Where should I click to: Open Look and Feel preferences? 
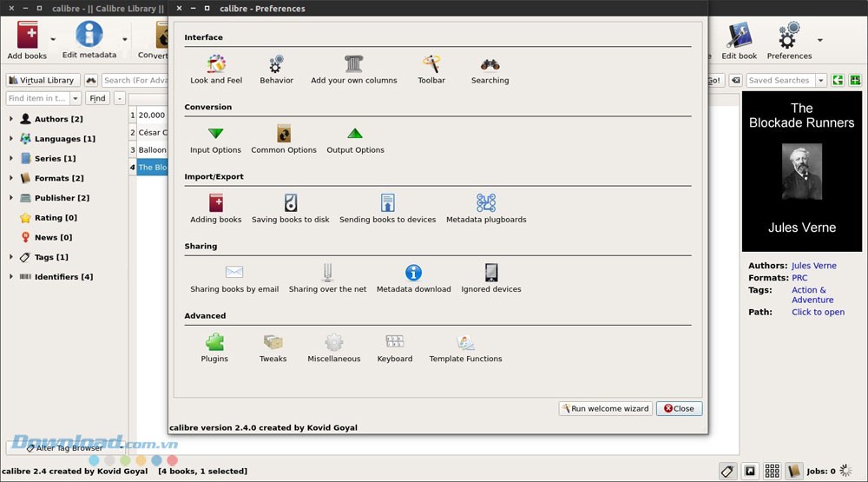click(216, 64)
